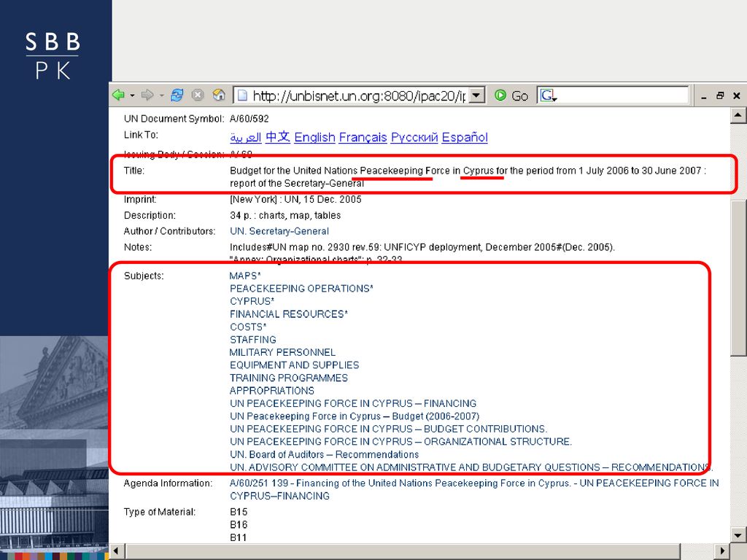Open the BUDGET CONTRIBUTIONS subject link
This screenshot has height=560, width=747.
(388, 429)
